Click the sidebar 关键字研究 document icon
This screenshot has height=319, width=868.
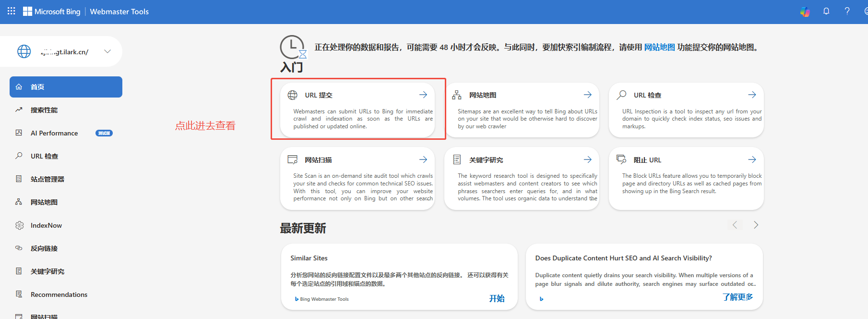(x=19, y=271)
